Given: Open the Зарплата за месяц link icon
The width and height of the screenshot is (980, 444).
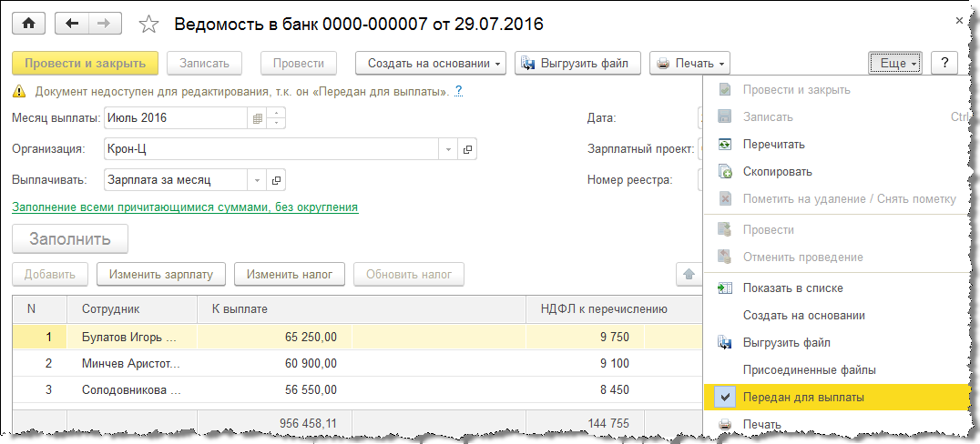Looking at the screenshot, I should coord(278,179).
